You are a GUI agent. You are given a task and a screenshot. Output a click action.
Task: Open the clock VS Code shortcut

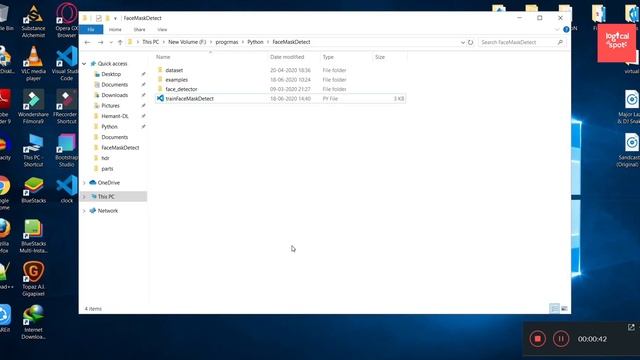point(67,190)
